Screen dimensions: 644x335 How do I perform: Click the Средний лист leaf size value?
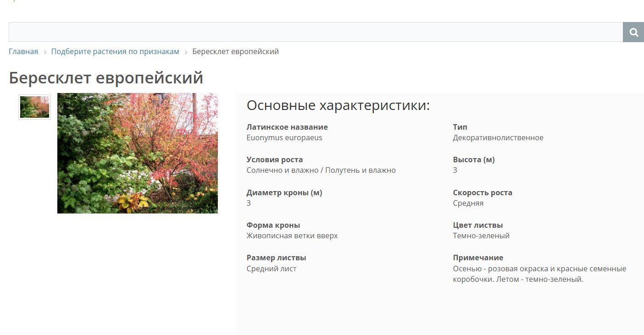(x=272, y=269)
